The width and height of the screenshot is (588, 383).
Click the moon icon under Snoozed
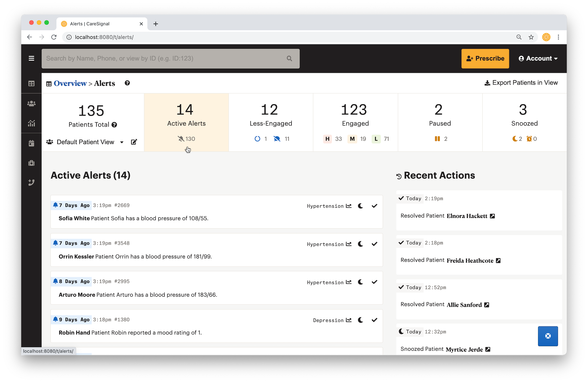click(x=515, y=139)
